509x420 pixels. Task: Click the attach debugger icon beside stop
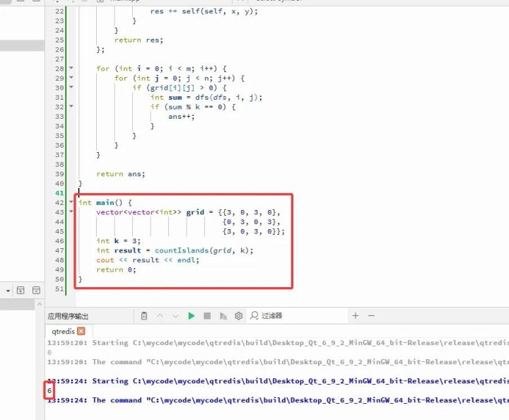point(223,316)
